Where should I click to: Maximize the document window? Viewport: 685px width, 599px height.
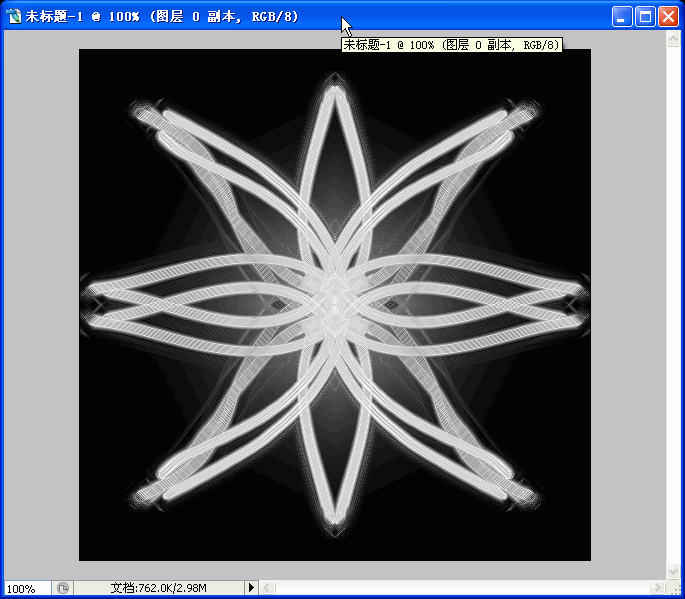tap(645, 17)
